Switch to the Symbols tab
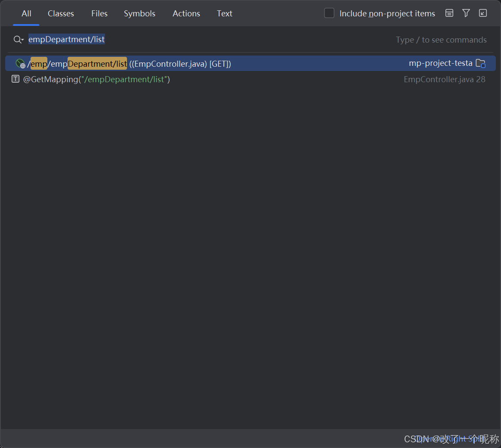The image size is (501, 448). (x=139, y=13)
